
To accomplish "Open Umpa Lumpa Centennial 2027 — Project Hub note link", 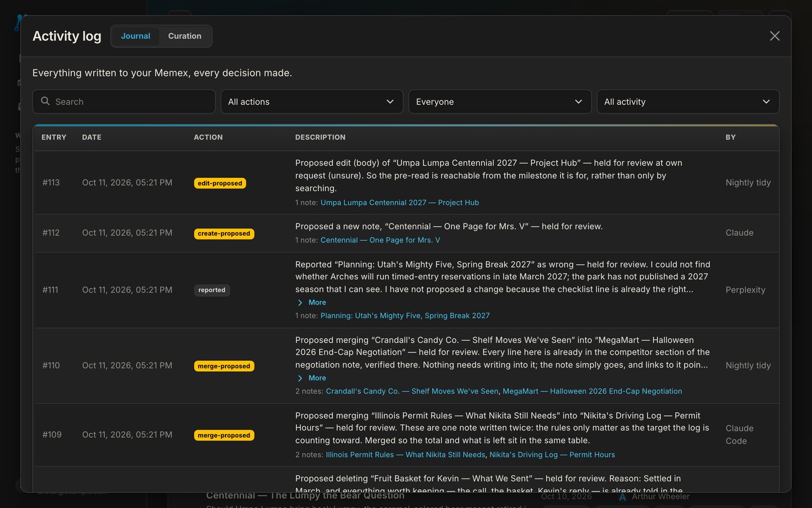I will coord(399,203).
